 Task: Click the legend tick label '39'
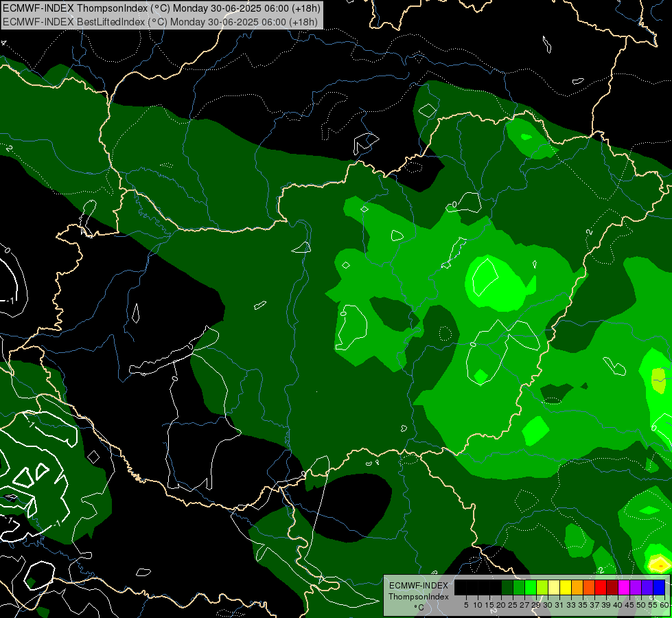(606, 605)
